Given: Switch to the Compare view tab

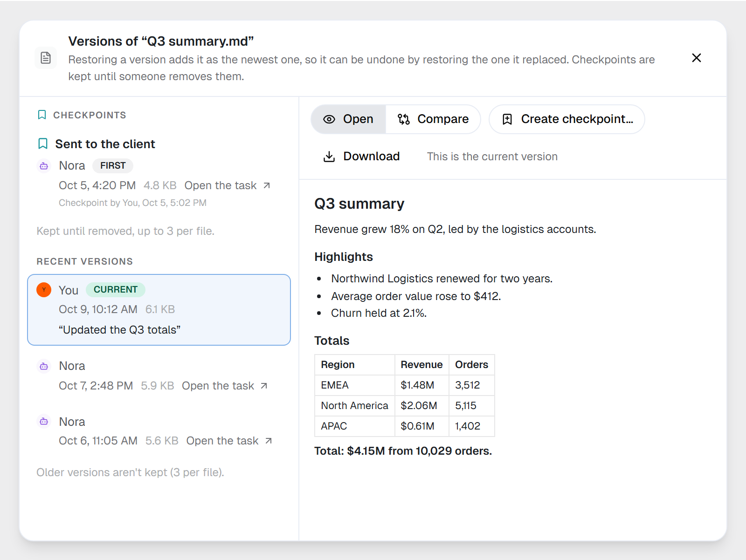Looking at the screenshot, I should [x=433, y=119].
